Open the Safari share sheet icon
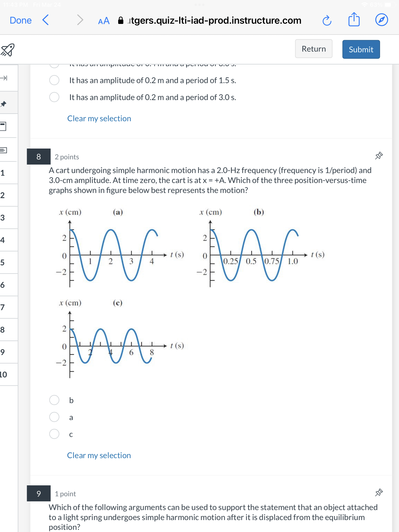This screenshot has height=532, width=399. coord(354,20)
